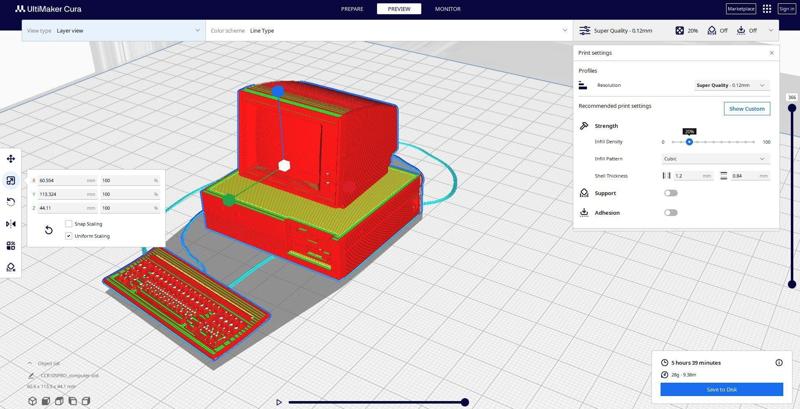Click the reset scale arrow icon
Image resolution: width=800 pixels, height=409 pixels.
[48, 230]
